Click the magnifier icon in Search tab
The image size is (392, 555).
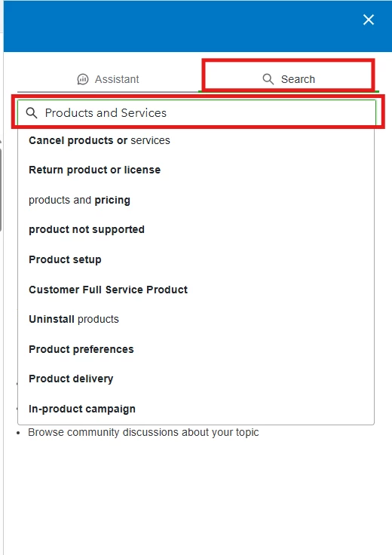(268, 79)
